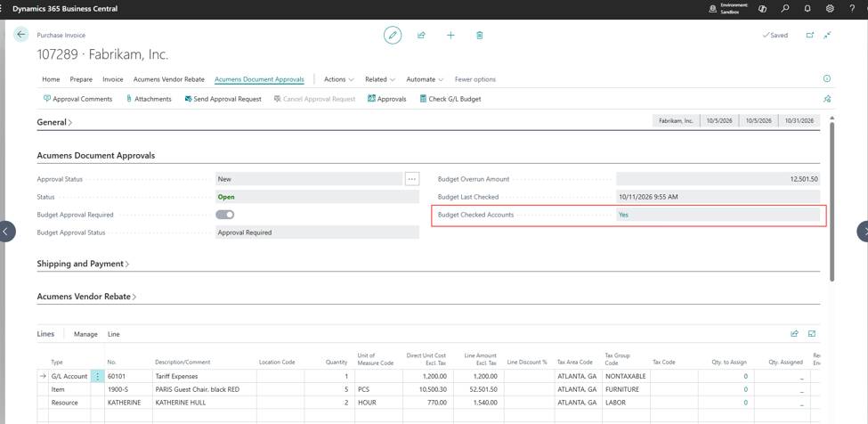Open Approvals action
868x424 pixels.
point(387,99)
